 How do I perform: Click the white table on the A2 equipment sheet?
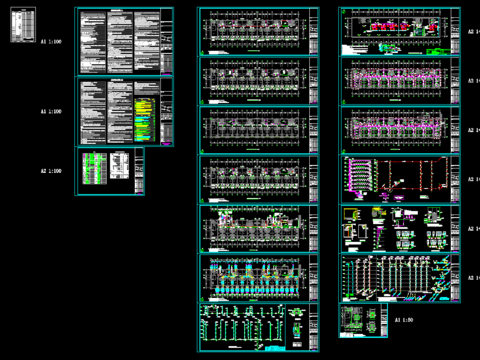point(119,166)
